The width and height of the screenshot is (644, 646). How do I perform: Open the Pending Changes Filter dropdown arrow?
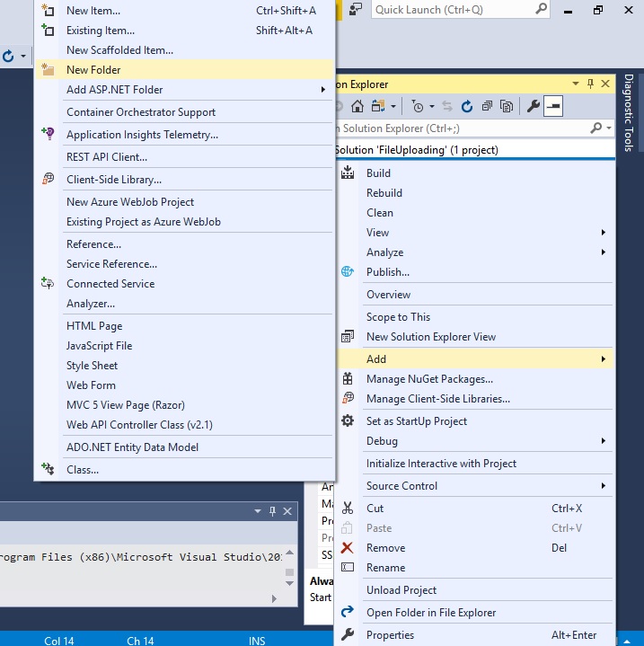pos(431,107)
